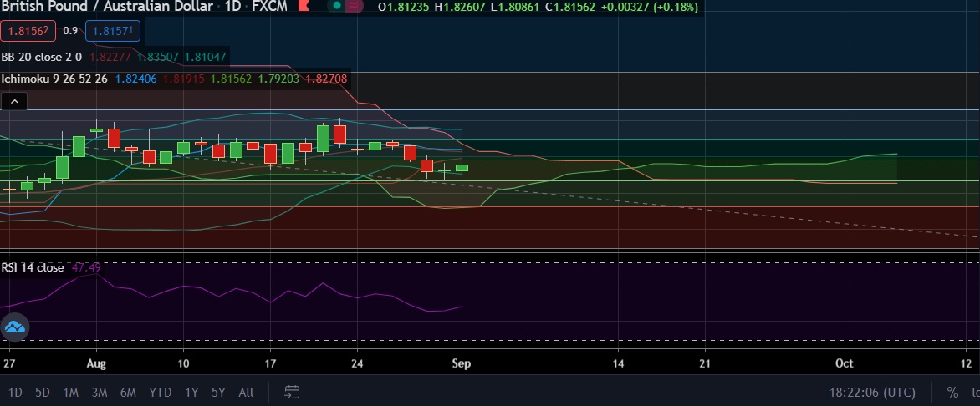980x406 pixels.
Task: Click the pink data mode icon
Action: [355, 6]
